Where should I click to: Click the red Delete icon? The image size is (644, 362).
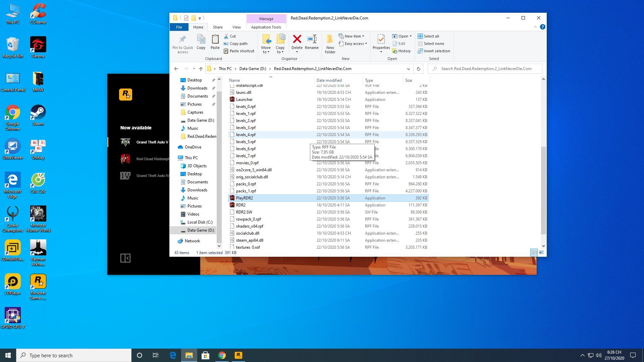click(x=297, y=39)
